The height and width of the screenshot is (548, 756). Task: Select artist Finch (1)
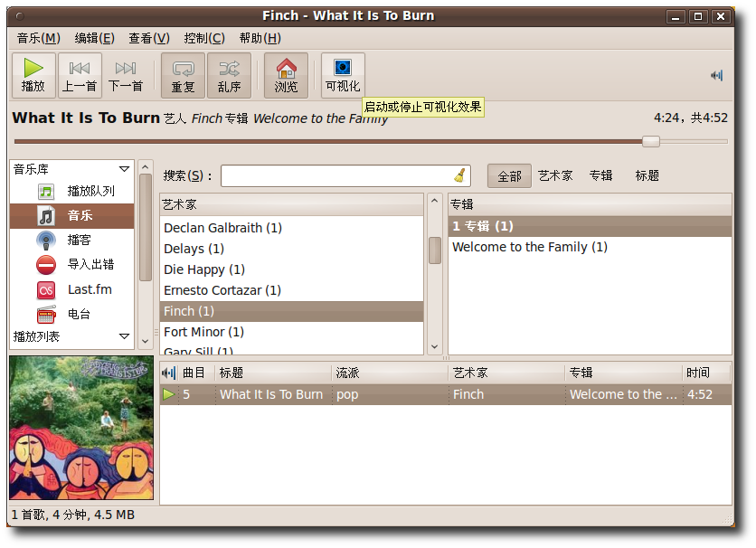[x=292, y=311]
